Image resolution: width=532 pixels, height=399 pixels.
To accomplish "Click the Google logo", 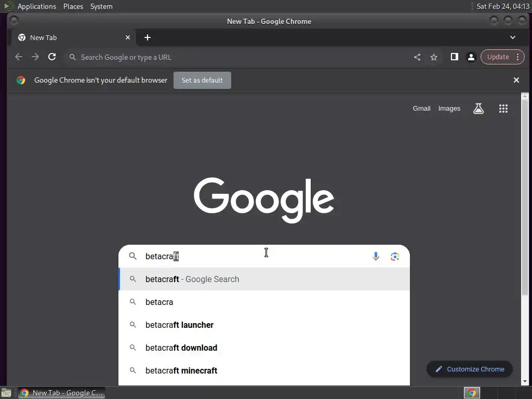I will (x=264, y=199).
